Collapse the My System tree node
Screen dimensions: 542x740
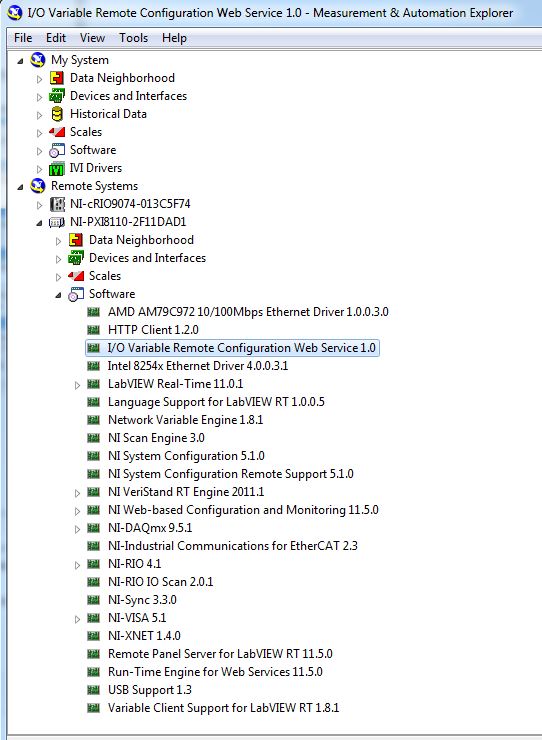point(20,61)
